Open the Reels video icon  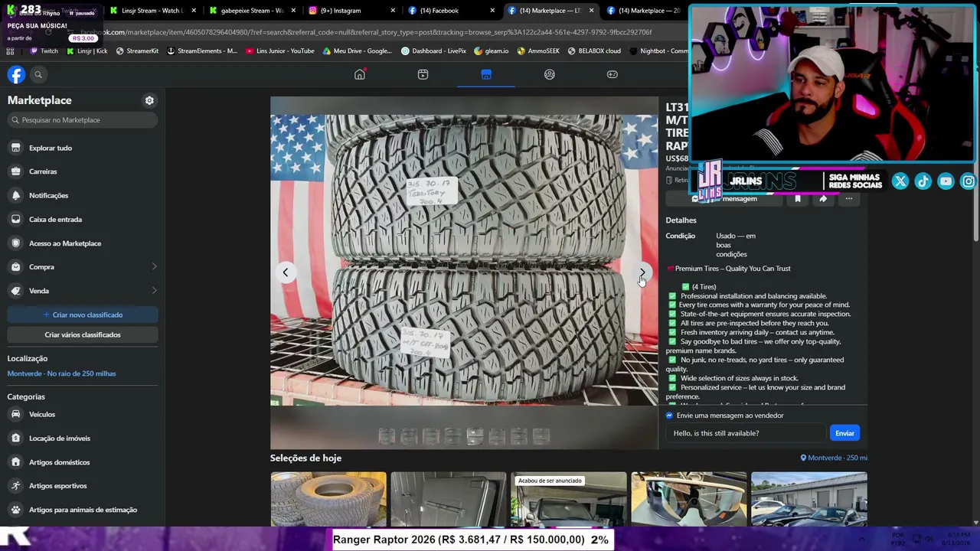click(x=423, y=74)
